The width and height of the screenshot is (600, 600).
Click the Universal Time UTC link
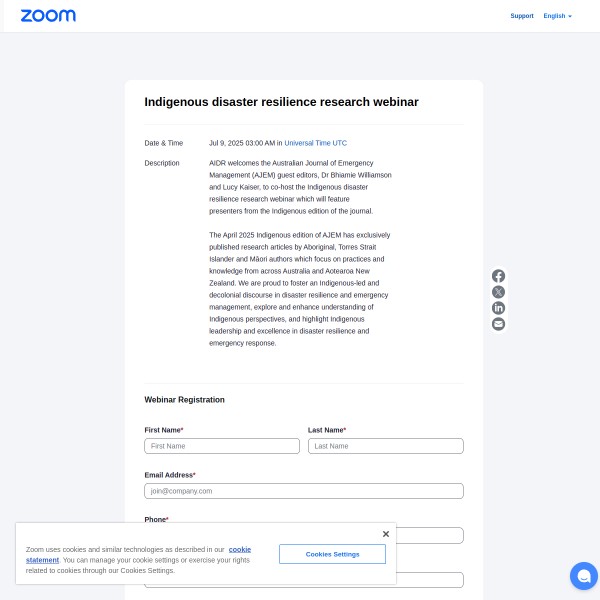(x=316, y=143)
